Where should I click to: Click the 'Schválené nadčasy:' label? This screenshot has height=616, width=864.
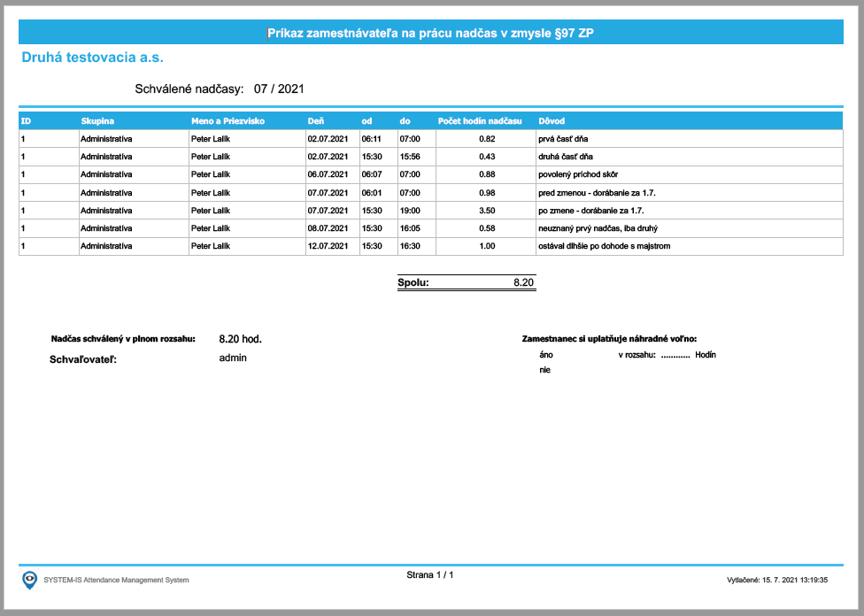coord(189,89)
